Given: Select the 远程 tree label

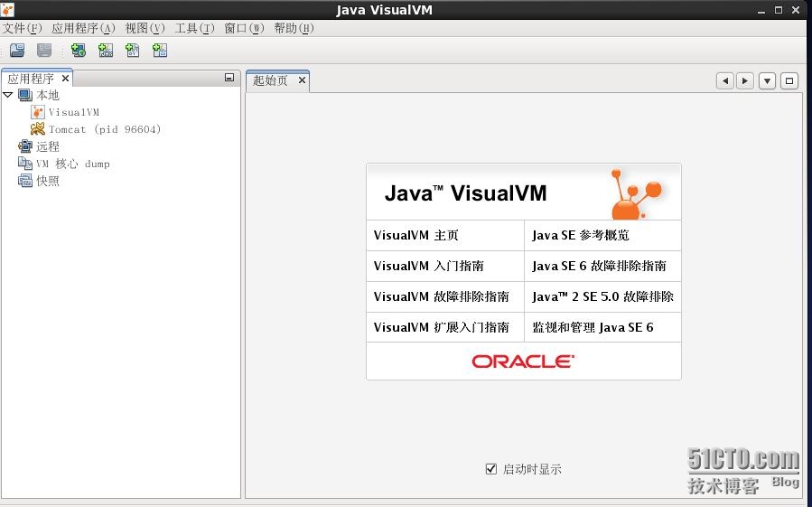Looking at the screenshot, I should point(48,146).
